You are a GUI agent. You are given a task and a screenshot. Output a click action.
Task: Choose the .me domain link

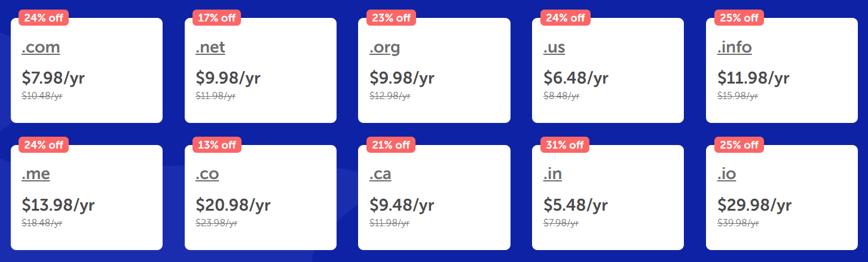coord(36,174)
